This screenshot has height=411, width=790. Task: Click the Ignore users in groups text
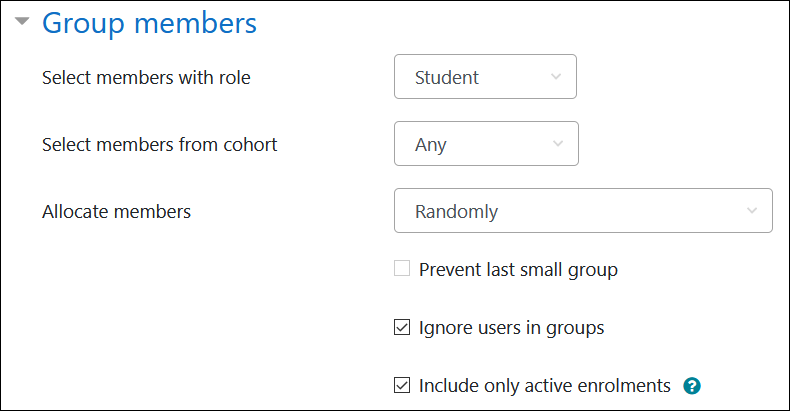click(511, 327)
